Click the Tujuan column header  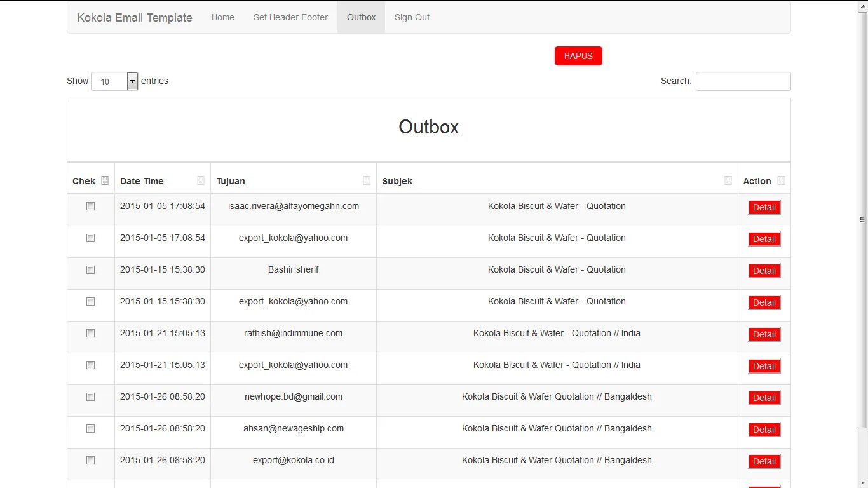point(294,178)
